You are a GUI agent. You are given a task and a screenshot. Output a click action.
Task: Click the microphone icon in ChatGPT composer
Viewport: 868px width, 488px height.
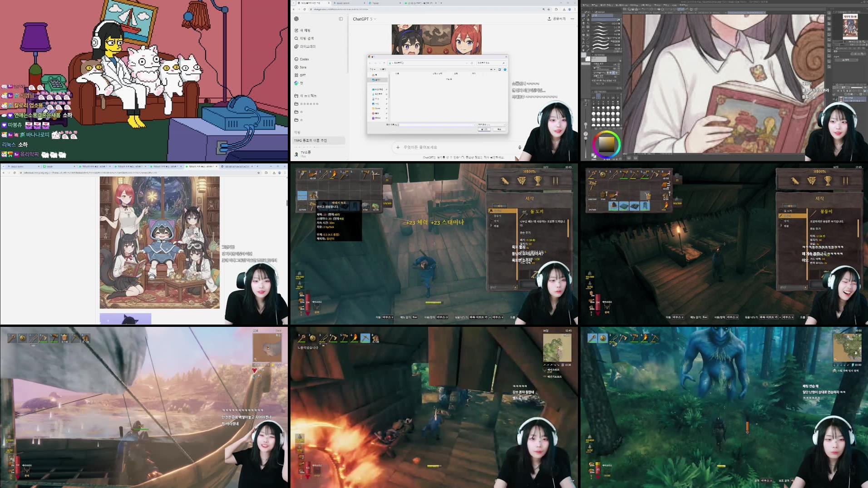click(x=520, y=147)
